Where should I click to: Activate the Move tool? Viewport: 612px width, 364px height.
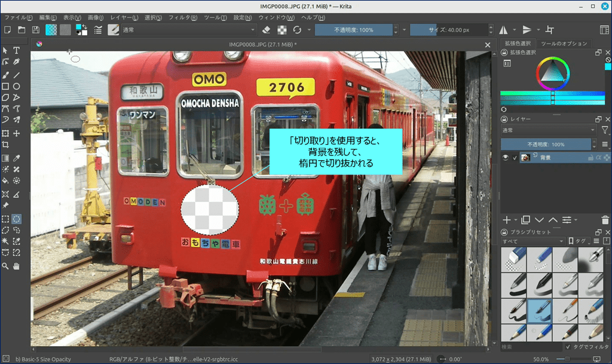click(x=17, y=133)
